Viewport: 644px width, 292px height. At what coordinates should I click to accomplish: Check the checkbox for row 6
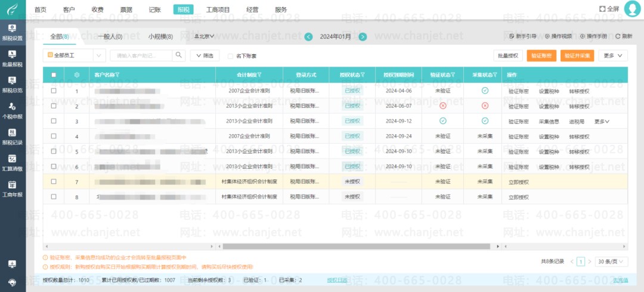click(54, 166)
